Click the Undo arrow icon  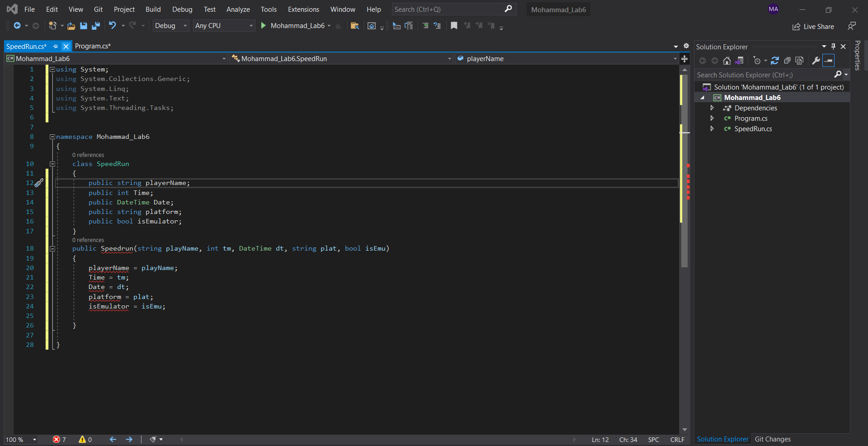113,26
